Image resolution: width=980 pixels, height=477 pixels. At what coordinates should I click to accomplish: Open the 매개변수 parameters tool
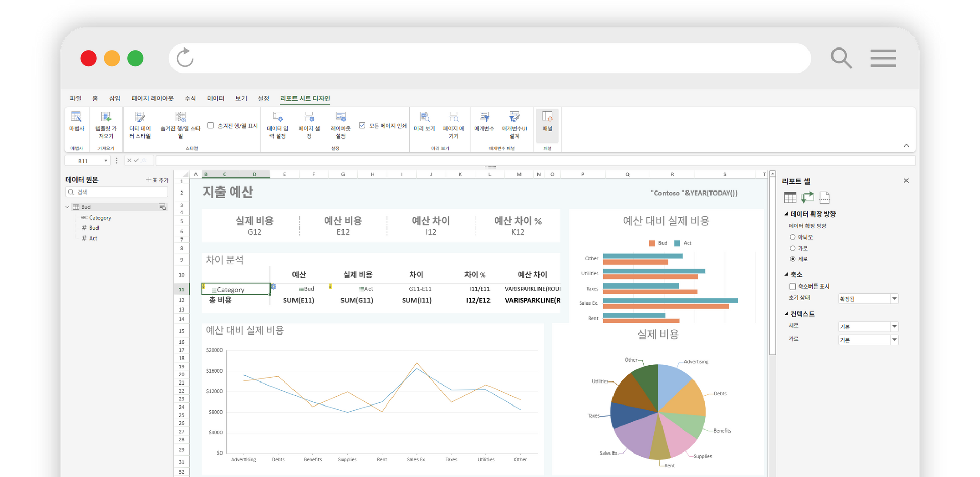point(484,122)
